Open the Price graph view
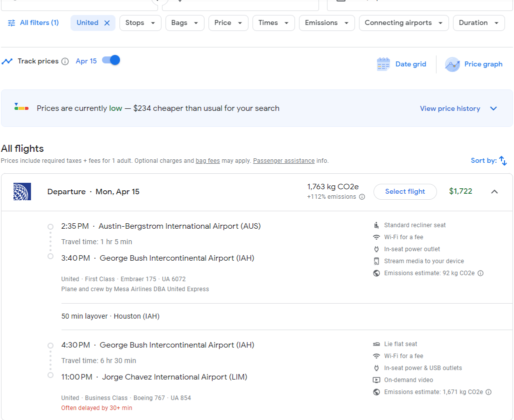The image size is (514, 420). pyautogui.click(x=473, y=64)
